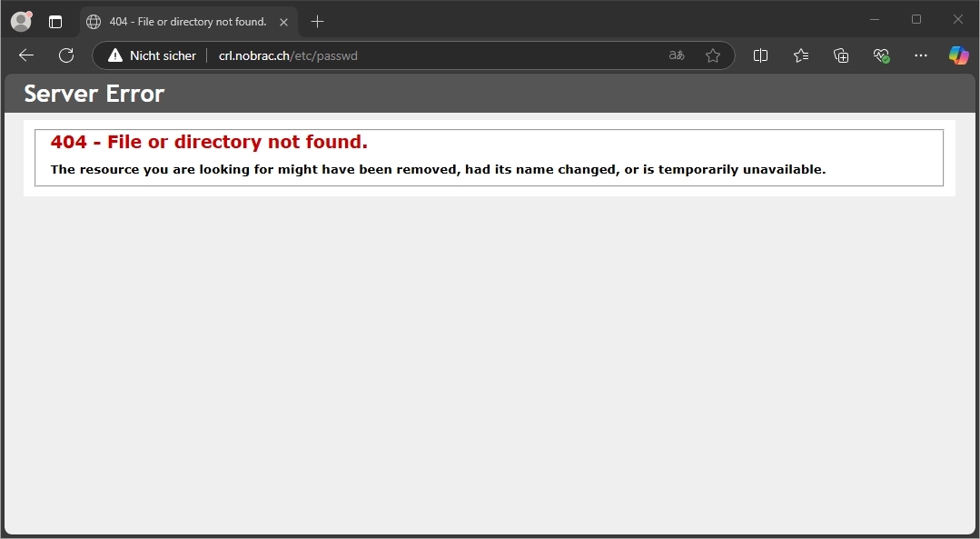
Task: Open Browser essentials heart icon
Action: point(881,55)
